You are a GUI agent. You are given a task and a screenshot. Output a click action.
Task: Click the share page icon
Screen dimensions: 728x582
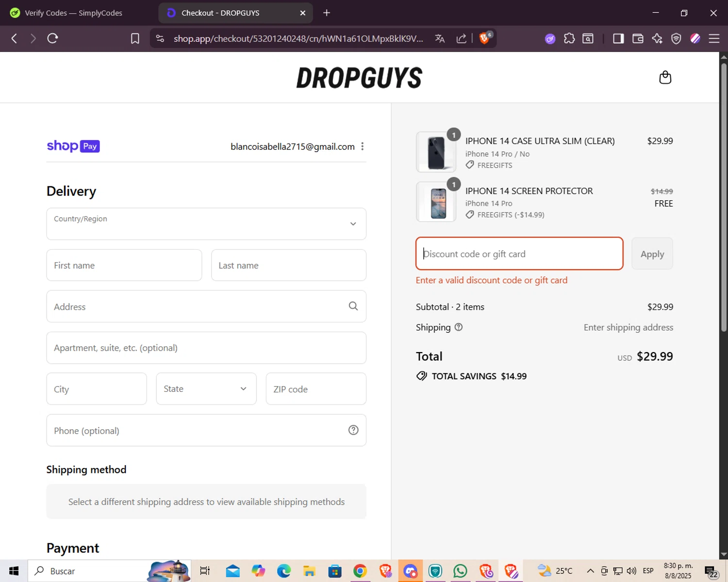[x=462, y=39]
